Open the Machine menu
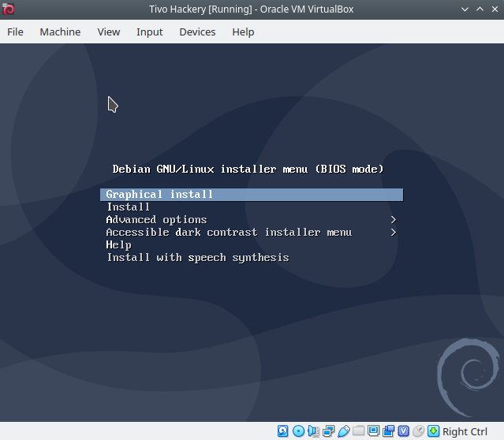504x440 pixels. pyautogui.click(x=60, y=32)
